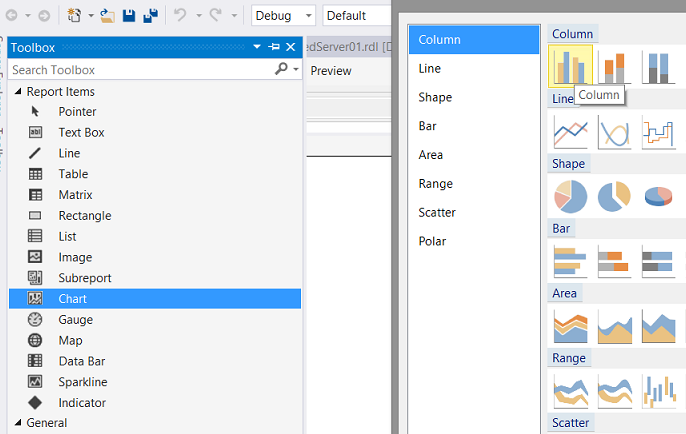Select Polar in chart type list

pos(474,241)
